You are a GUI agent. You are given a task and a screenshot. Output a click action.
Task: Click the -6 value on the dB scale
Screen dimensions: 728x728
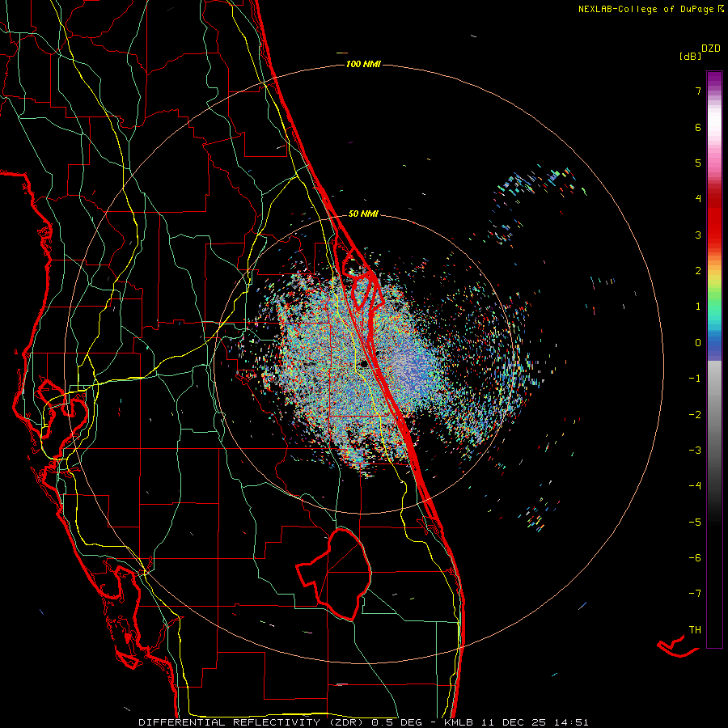coord(695,558)
